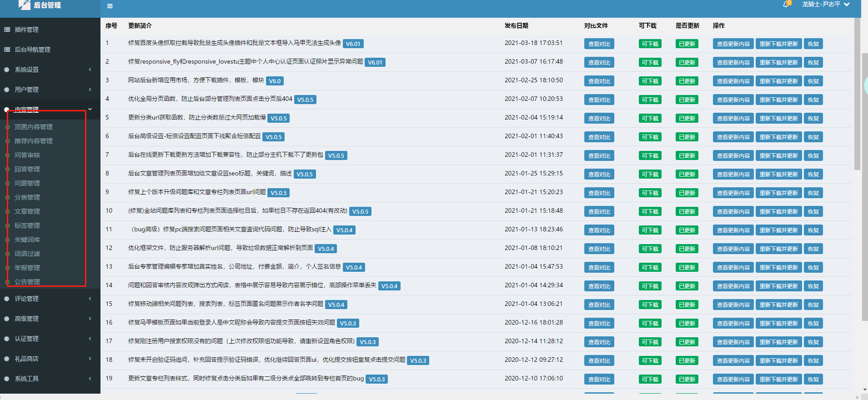This screenshot has height=400, width=868.
Task: Click 重新下载并更新 for update row 3
Action: click(778, 81)
